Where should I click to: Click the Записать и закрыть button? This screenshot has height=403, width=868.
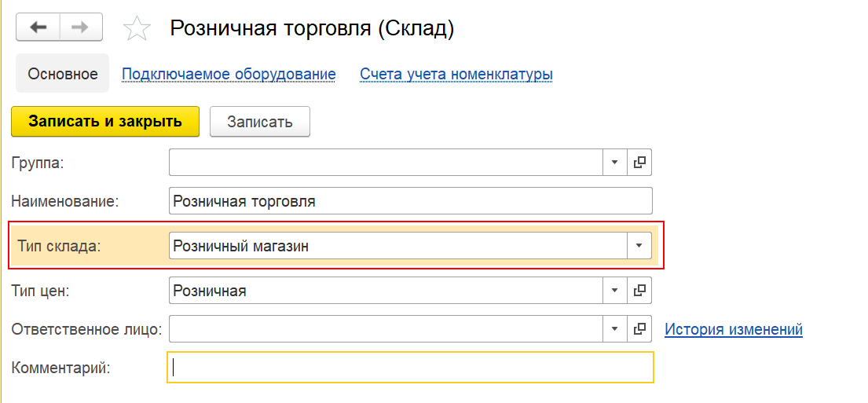[105, 121]
